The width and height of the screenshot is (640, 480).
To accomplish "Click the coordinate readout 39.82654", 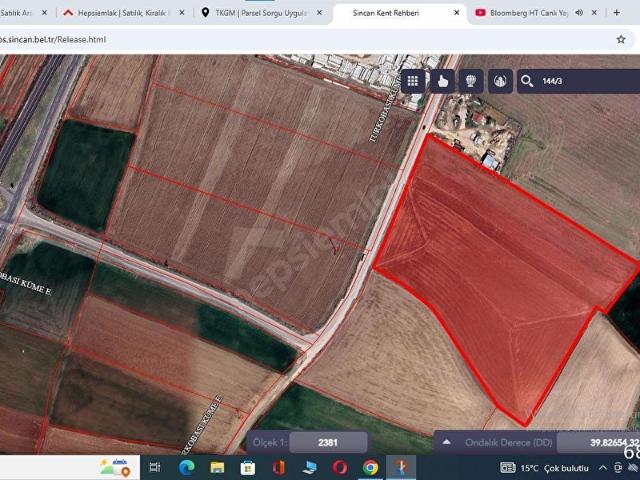I will [598, 441].
